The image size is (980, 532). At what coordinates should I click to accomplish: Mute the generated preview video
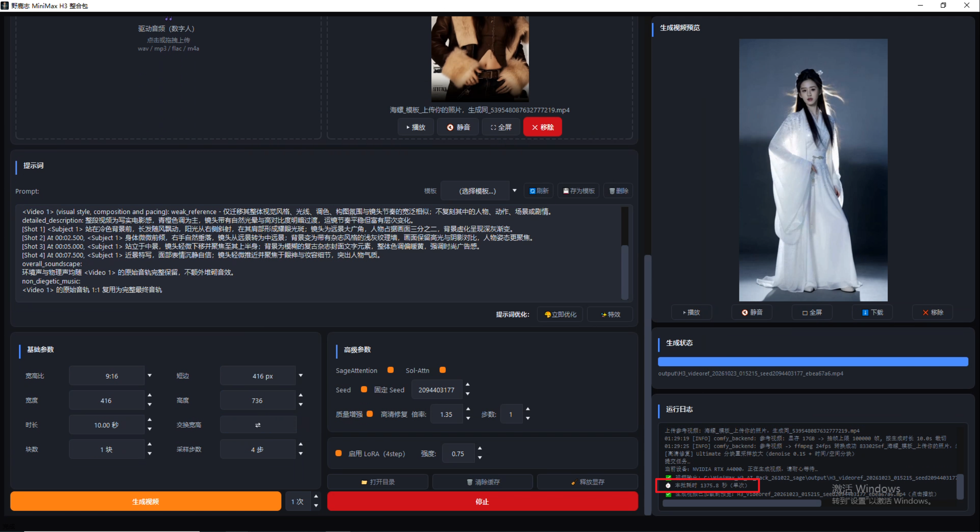click(752, 312)
